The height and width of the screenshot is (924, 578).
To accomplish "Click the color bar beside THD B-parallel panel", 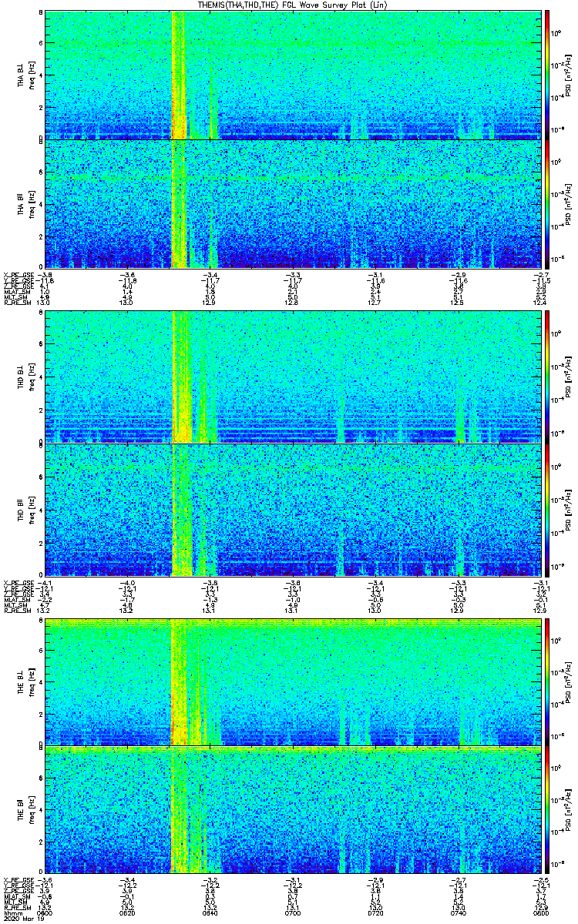I will coord(547,509).
